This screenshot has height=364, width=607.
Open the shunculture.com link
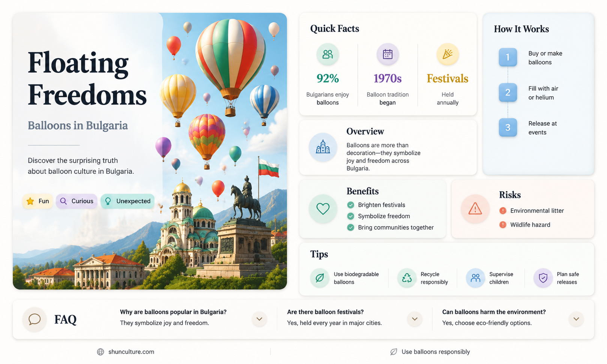[131, 352]
